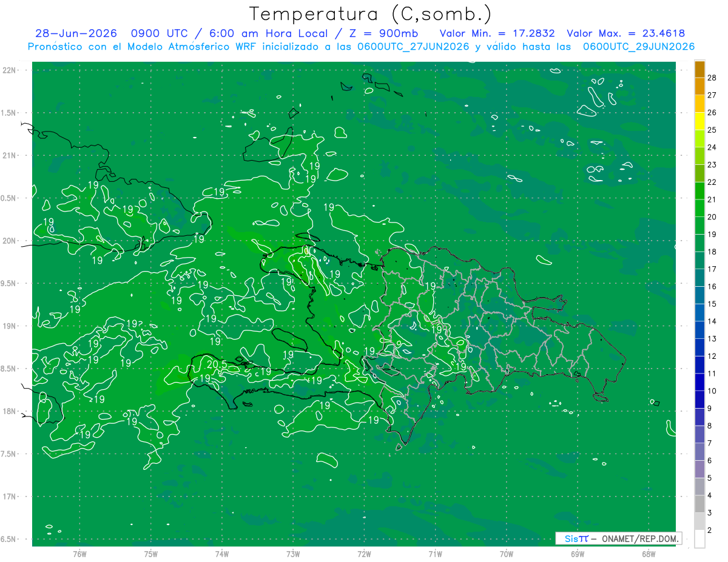Click the '22N' latitude axis label
This screenshot has height=562, width=728.
point(10,70)
